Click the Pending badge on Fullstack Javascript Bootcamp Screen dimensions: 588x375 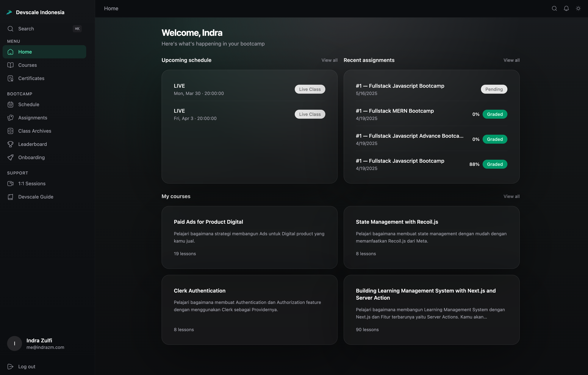[x=494, y=89]
